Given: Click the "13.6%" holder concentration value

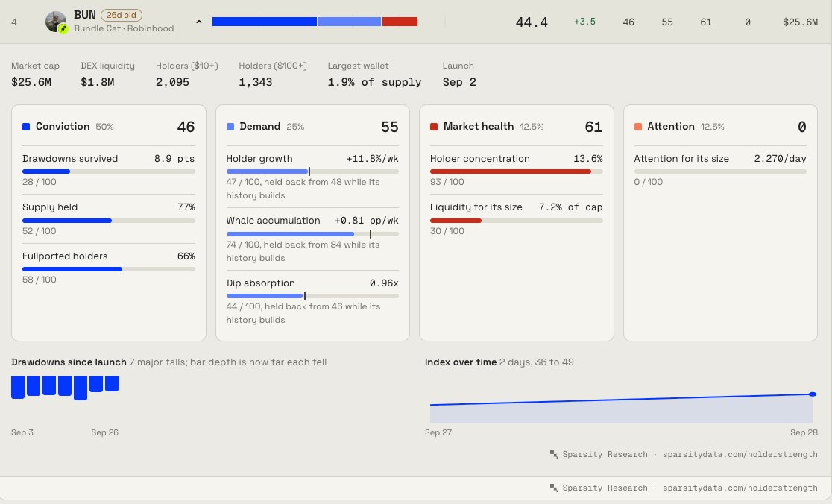Looking at the screenshot, I should [x=588, y=159].
